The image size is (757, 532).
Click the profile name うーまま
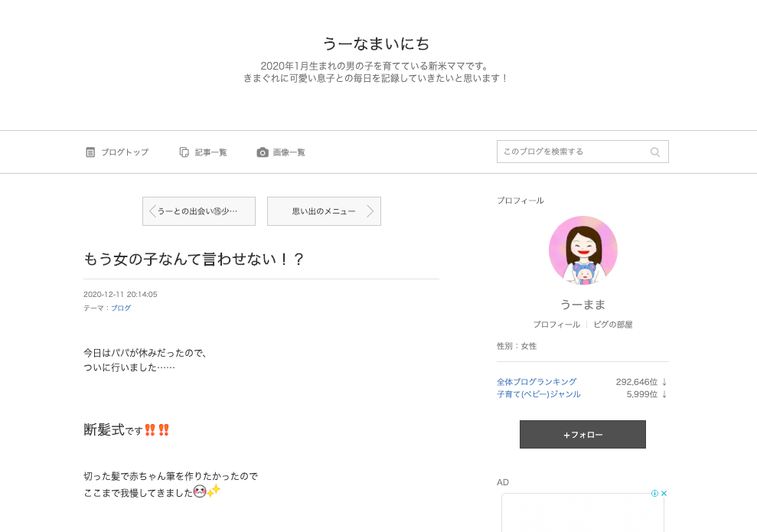point(582,305)
